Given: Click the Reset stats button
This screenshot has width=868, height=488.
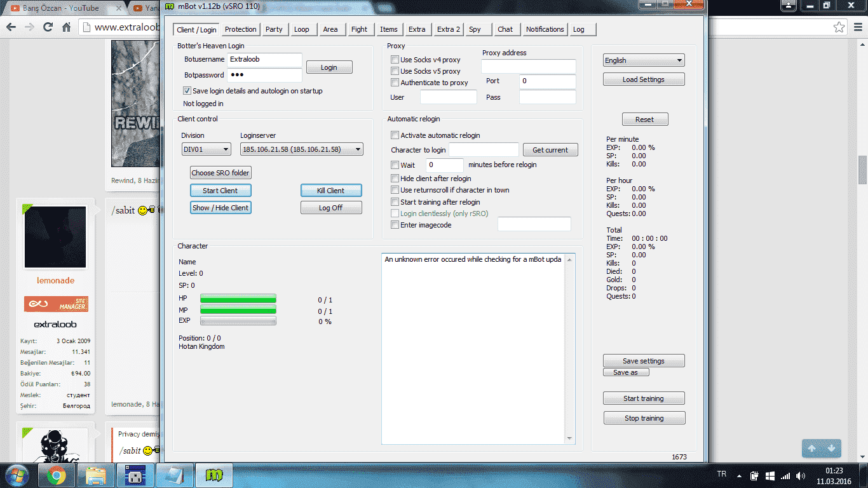Looking at the screenshot, I should 645,119.
